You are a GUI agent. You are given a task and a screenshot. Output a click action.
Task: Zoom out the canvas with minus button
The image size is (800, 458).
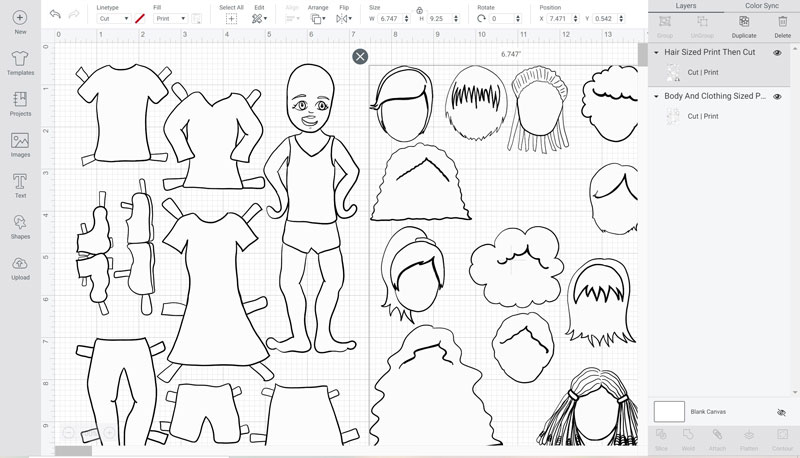pyautogui.click(x=68, y=433)
